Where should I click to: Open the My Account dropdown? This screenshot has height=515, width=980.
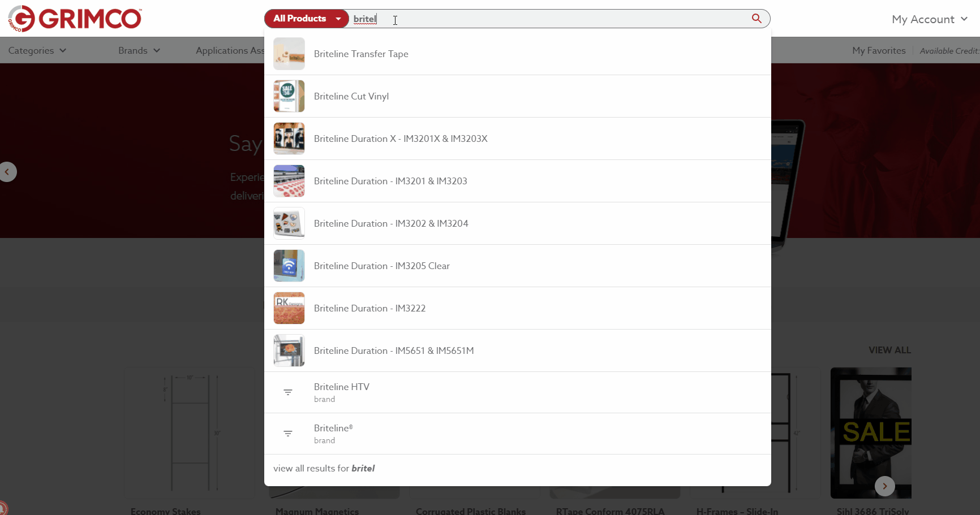coord(929,19)
